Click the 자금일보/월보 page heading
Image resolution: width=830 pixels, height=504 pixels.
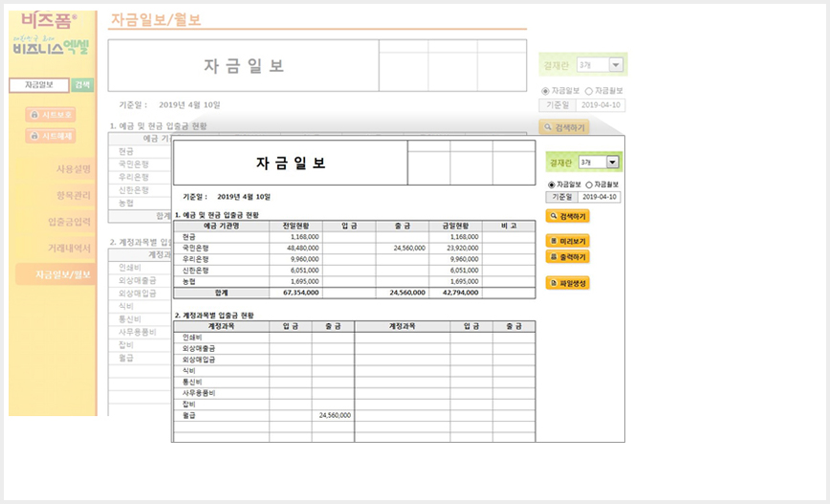pyautogui.click(x=155, y=19)
